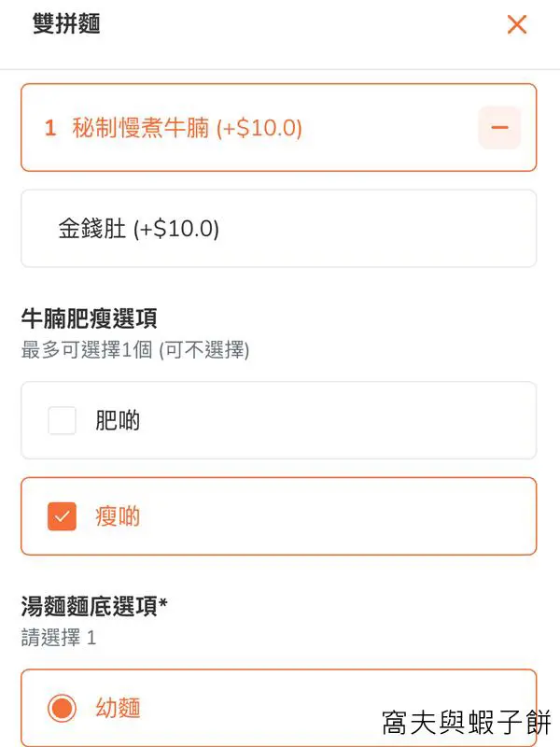
Task: Click the 肥啲 text label
Action: (x=118, y=421)
